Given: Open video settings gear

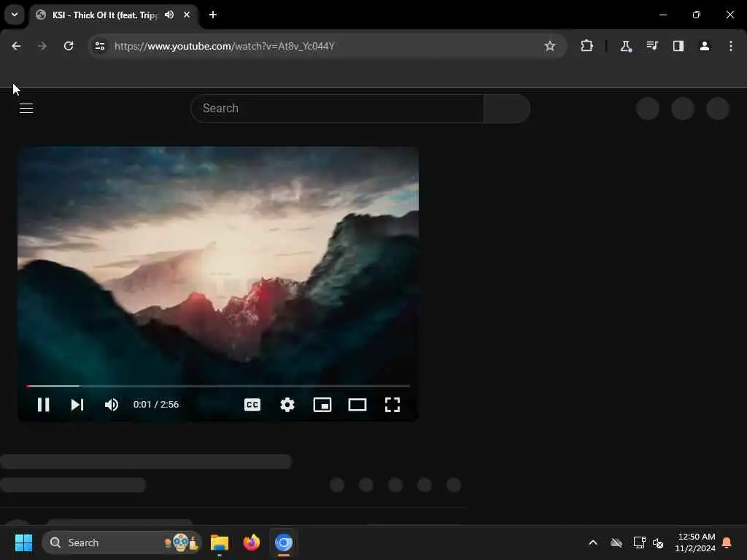Looking at the screenshot, I should (287, 405).
